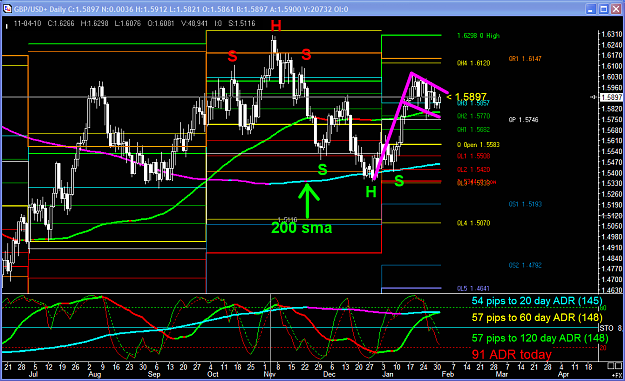Screen dimensions: 625x381
Task: Click the 'QP 1.5746' pivot label
Action: pos(523,120)
